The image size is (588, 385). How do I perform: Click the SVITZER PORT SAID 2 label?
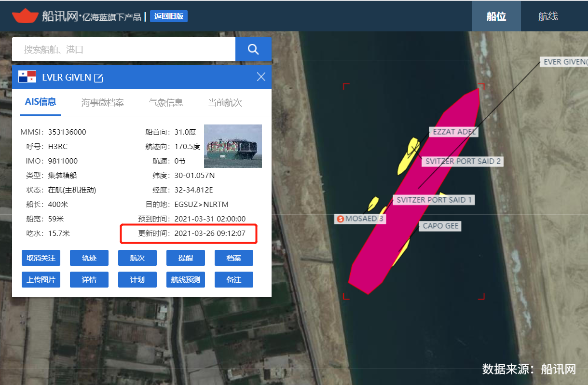[463, 161]
